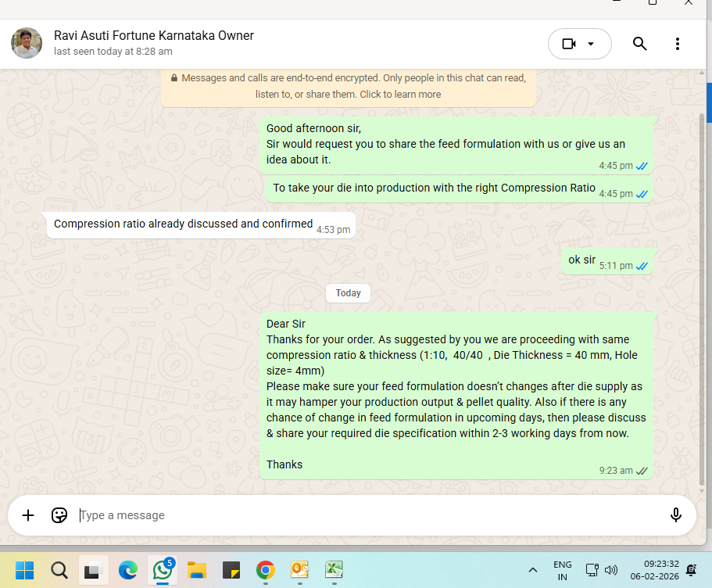Image resolution: width=712 pixels, height=588 pixels.
Task: Click the Type a message field
Action: 367,515
